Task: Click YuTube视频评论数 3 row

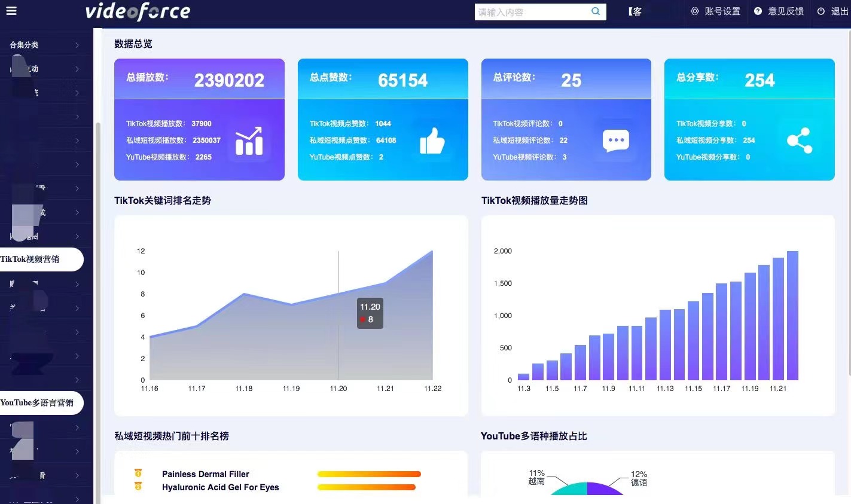Action: point(529,157)
